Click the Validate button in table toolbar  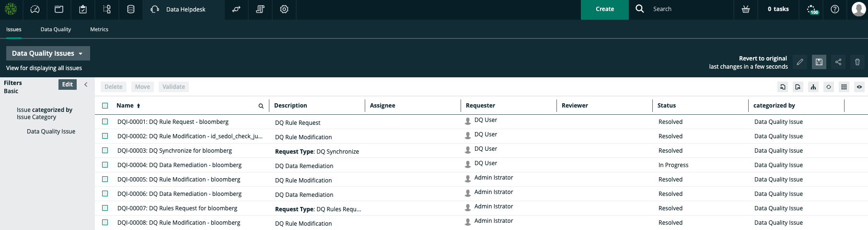pos(174,87)
